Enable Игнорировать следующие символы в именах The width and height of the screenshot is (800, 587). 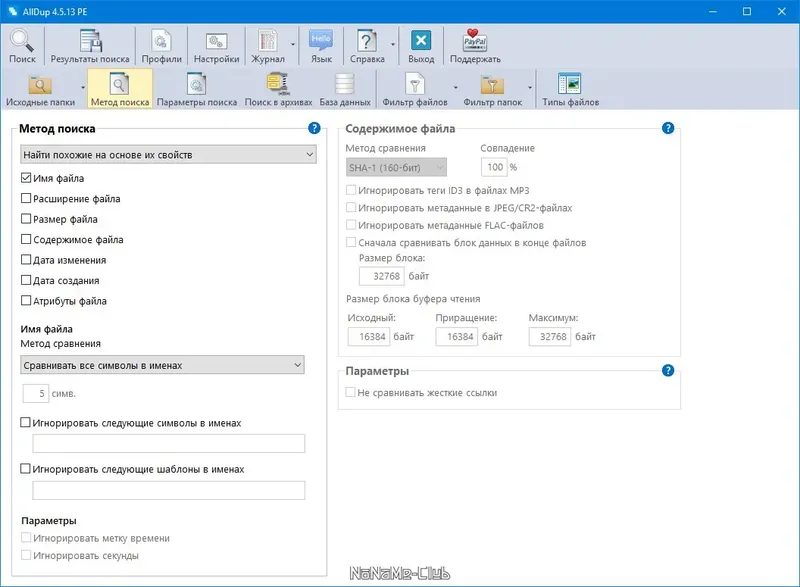click(x=25, y=422)
